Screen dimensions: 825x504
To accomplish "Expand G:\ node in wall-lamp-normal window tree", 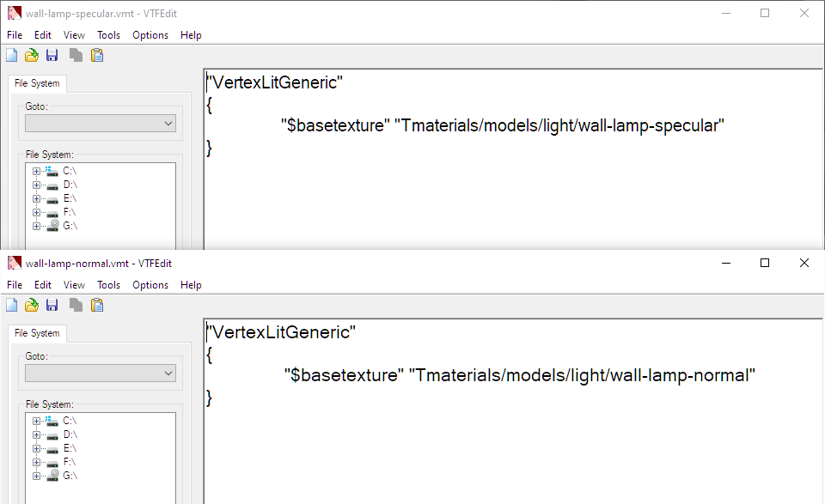I will [x=36, y=476].
